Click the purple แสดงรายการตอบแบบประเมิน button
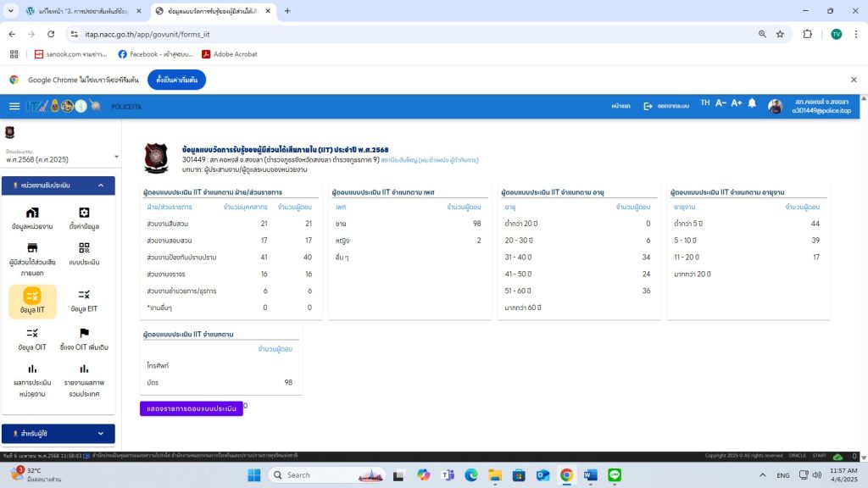Screen dimensions: 868x488 click(191, 408)
